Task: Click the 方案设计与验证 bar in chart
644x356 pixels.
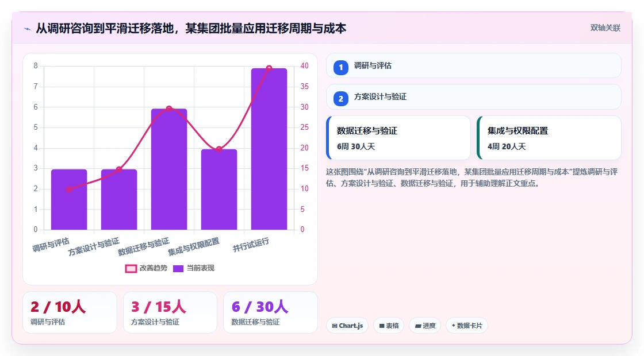Action: 119,199
